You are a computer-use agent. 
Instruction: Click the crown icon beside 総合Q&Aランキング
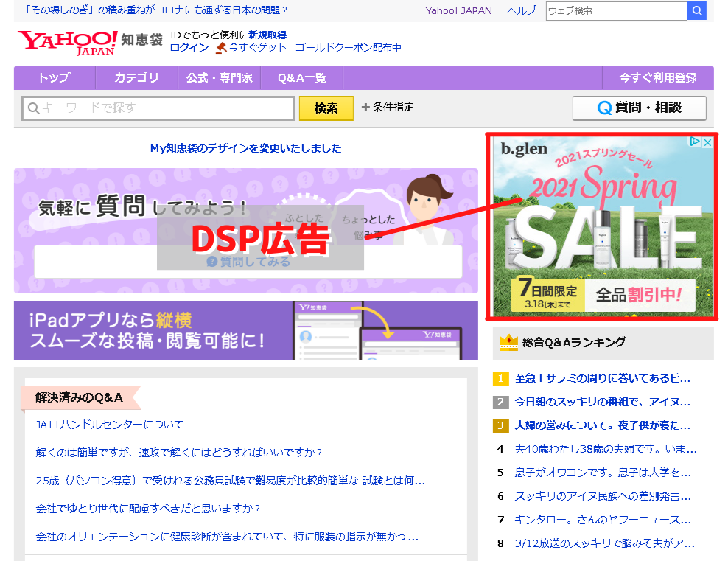(508, 343)
